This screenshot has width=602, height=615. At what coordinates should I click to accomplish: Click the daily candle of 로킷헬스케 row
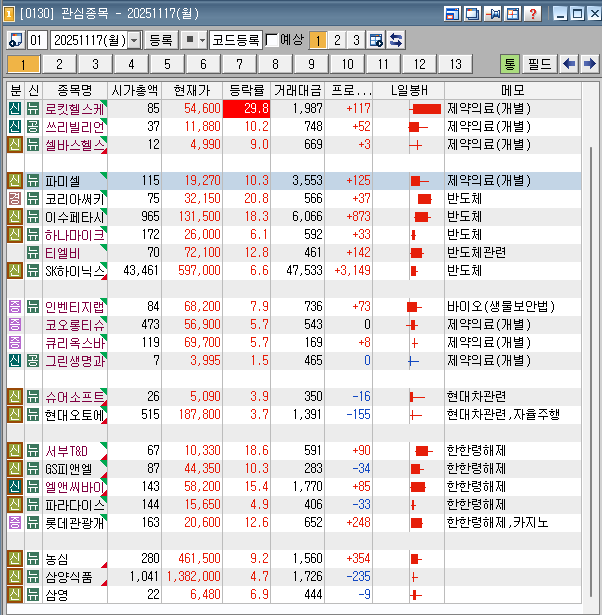(x=425, y=109)
